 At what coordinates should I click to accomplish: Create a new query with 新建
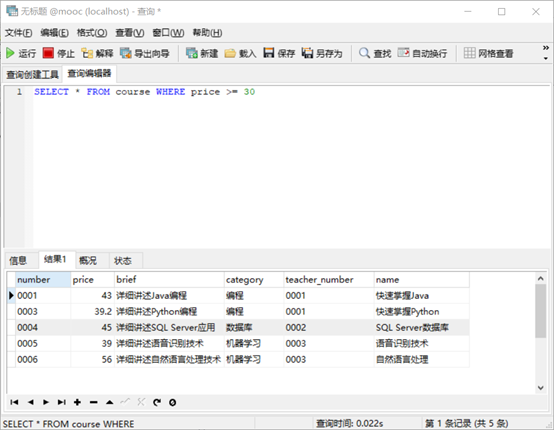202,53
